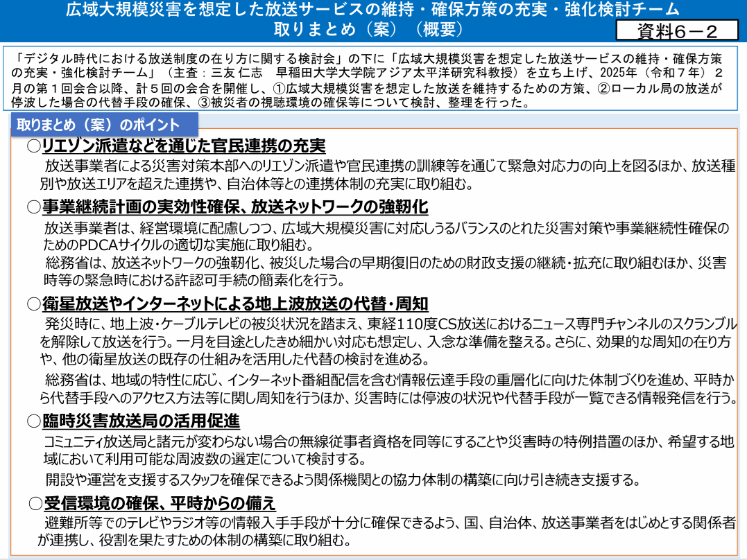Image resolution: width=747 pixels, height=560 pixels.
Task: Open the heading 臨時災害放送局の活用促進
Action: pos(141,421)
